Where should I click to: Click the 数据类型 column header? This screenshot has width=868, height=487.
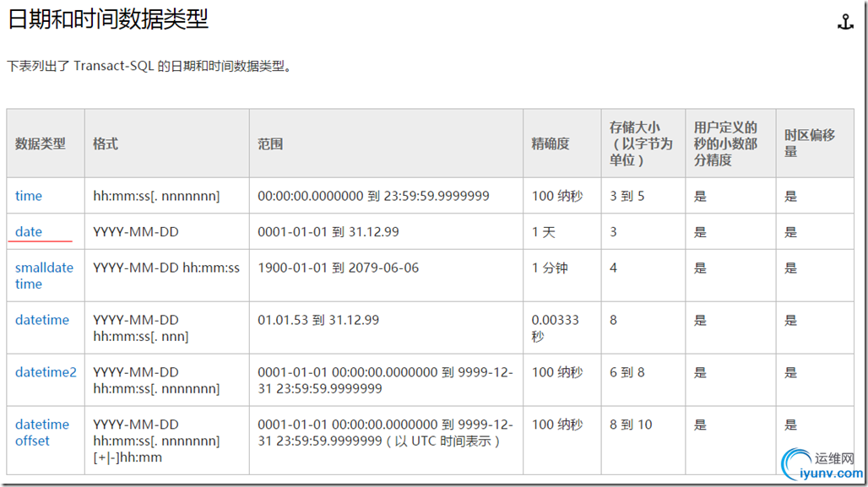[x=41, y=143]
